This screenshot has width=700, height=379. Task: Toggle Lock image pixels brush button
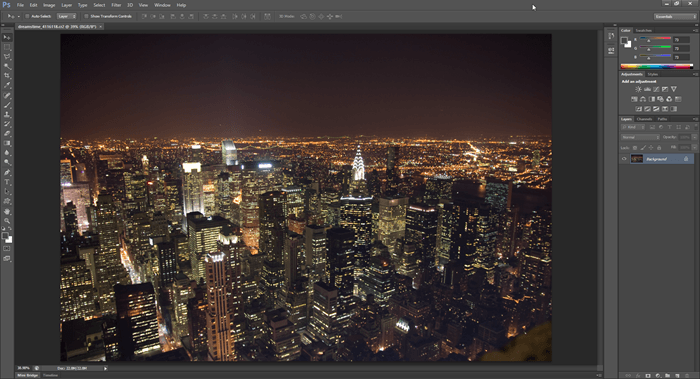[x=643, y=148]
